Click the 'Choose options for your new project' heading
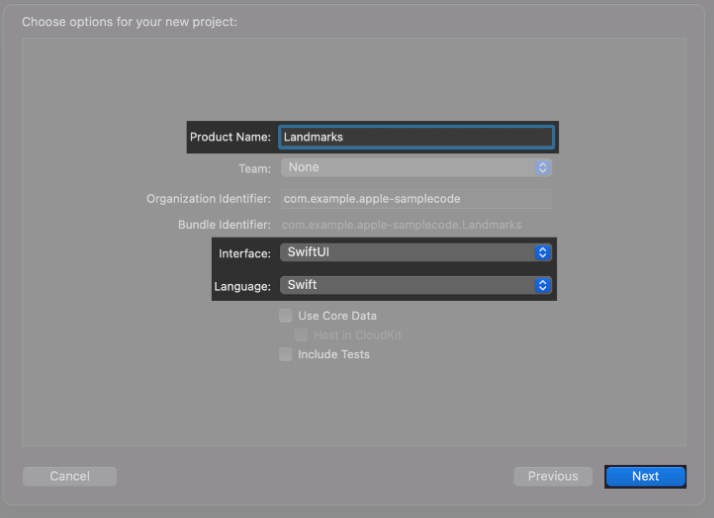This screenshot has width=714, height=518. point(129,22)
